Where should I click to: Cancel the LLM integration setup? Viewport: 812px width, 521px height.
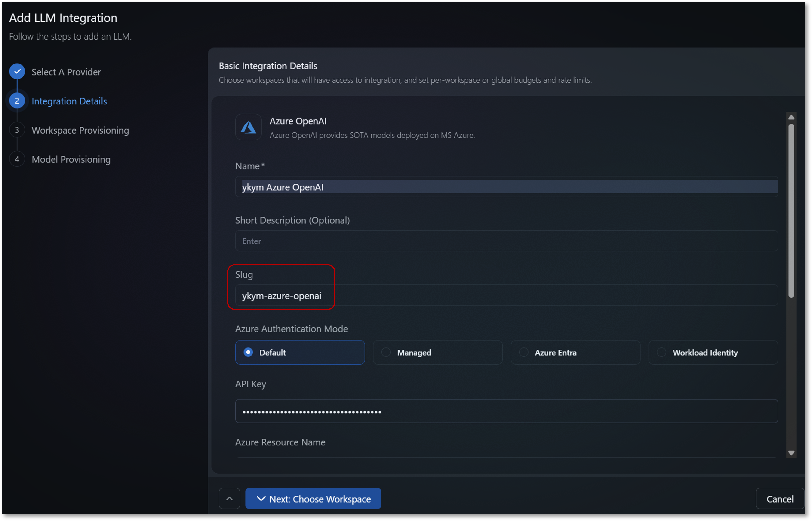coord(780,499)
